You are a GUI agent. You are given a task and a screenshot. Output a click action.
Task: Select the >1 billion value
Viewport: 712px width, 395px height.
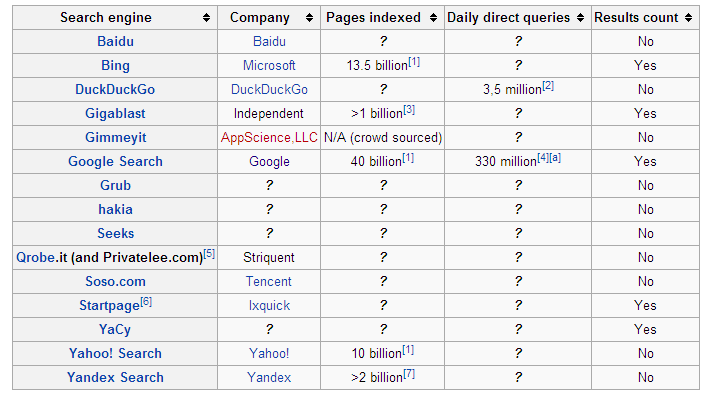tap(377, 114)
